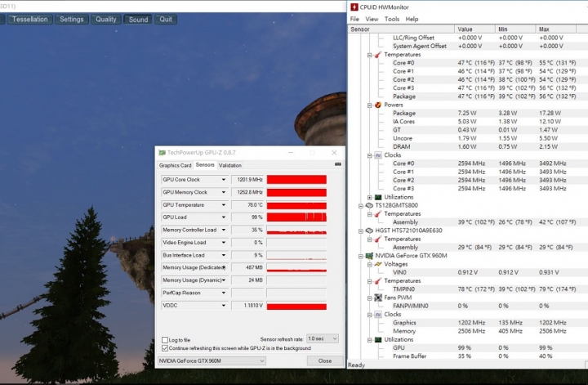Click the Powers flame icon

[378, 105]
